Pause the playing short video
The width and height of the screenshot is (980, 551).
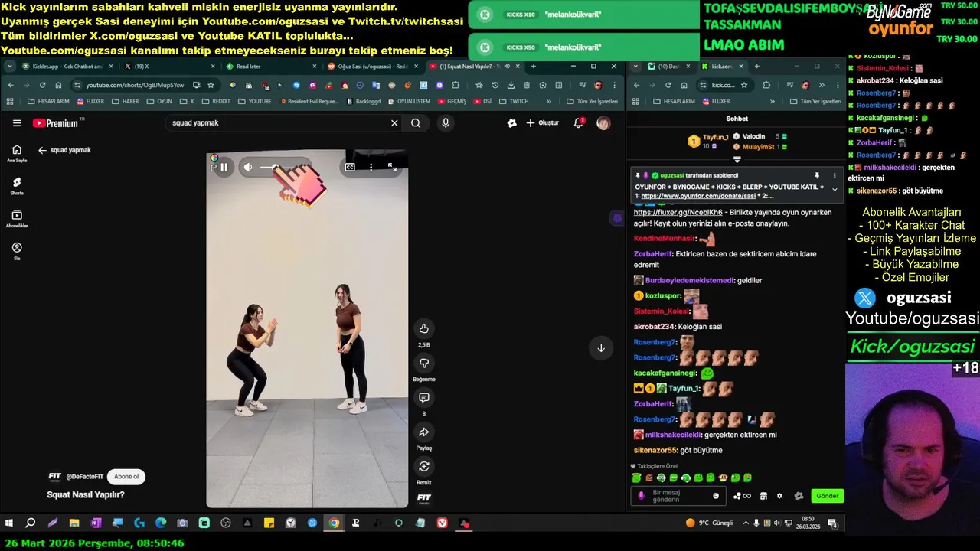pyautogui.click(x=224, y=167)
